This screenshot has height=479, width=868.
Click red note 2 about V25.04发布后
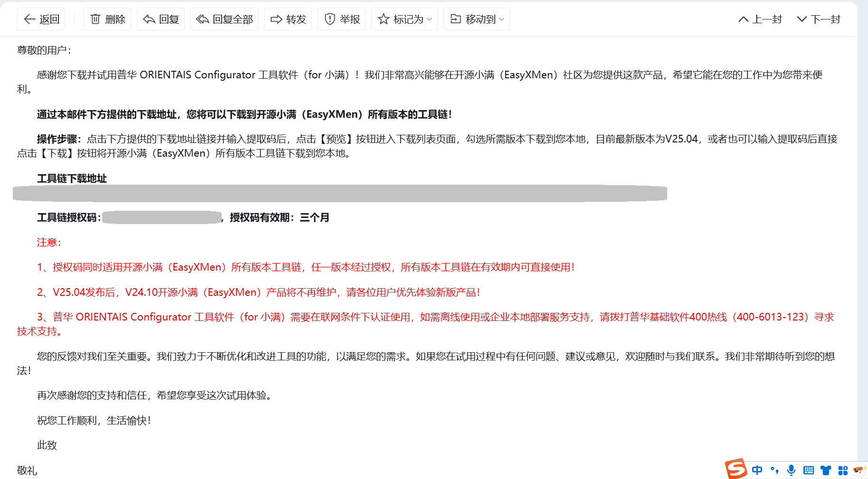[259, 292]
